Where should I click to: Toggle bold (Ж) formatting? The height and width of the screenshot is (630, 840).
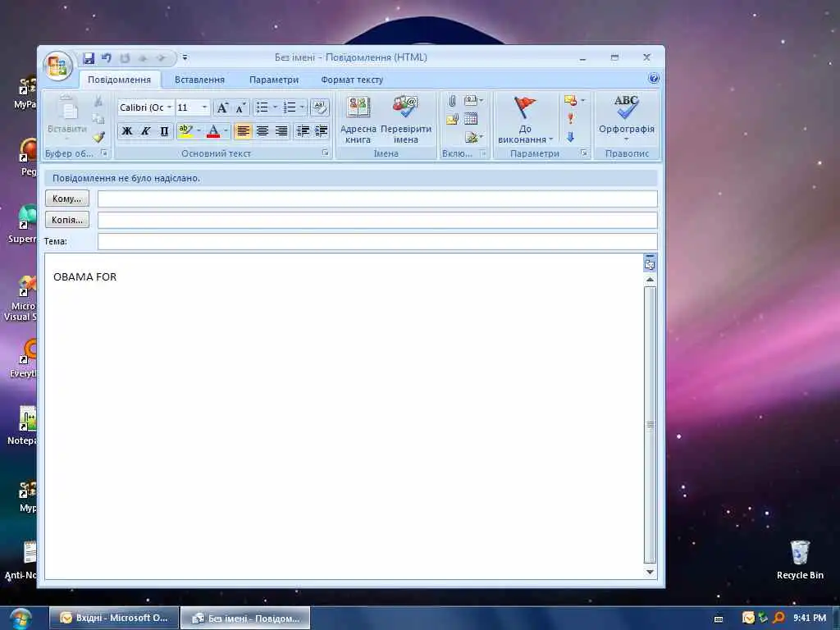pyautogui.click(x=127, y=130)
